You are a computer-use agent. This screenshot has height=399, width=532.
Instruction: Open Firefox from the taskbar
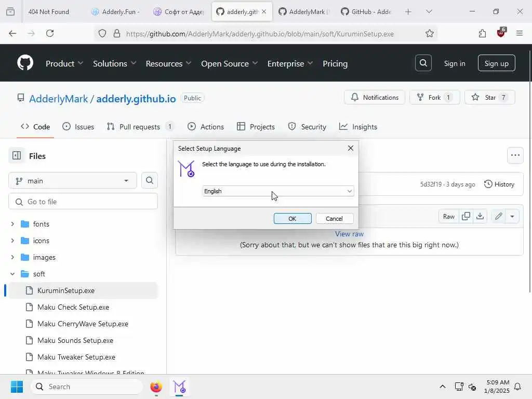[156, 387]
